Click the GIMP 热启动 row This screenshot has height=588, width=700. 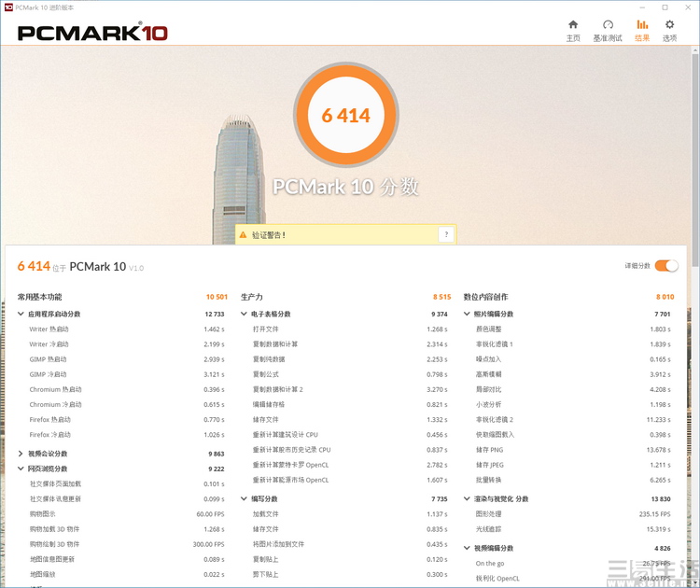coord(127,359)
